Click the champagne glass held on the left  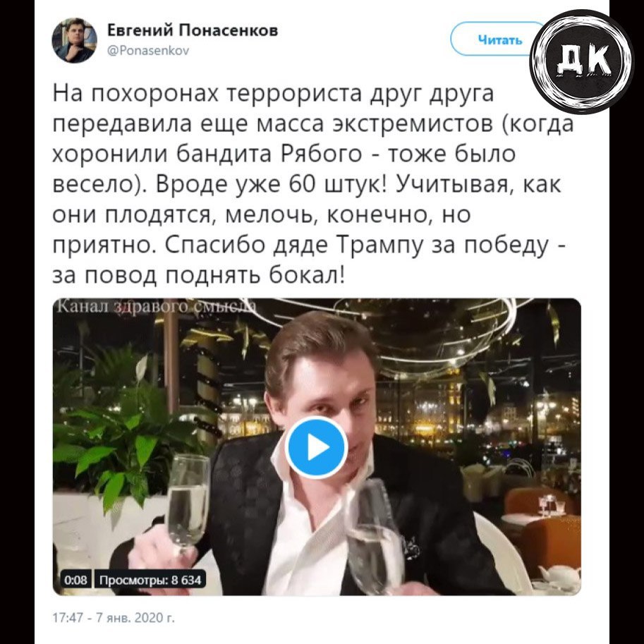tap(188, 505)
